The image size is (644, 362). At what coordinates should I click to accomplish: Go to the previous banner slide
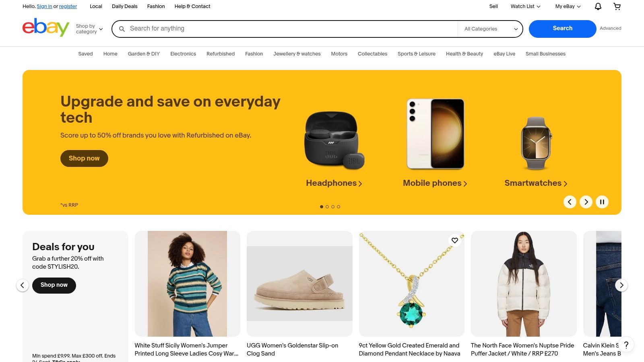pos(570,202)
